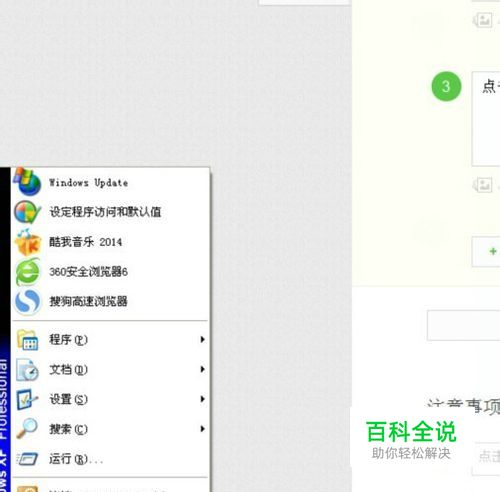Click the 设置(S) checkmark icon
The width and height of the screenshot is (500, 492).
click(x=27, y=399)
